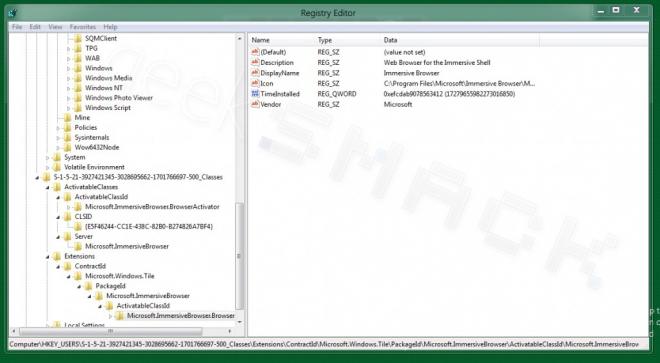Click the tree pane vertical scrollbar thumb

(240, 256)
